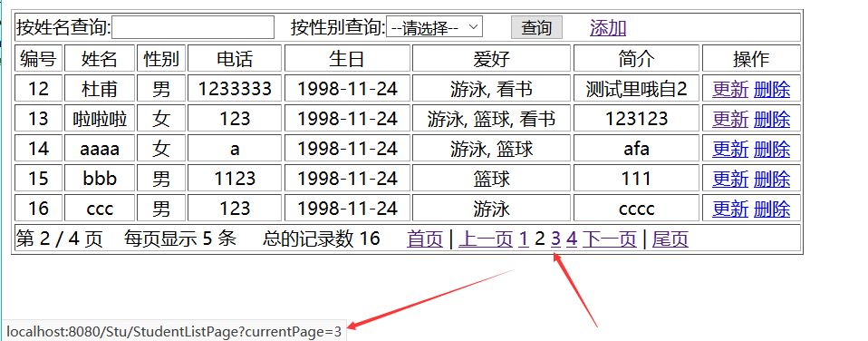Go to 上一页 previous page
The image size is (868, 341).
486,239
